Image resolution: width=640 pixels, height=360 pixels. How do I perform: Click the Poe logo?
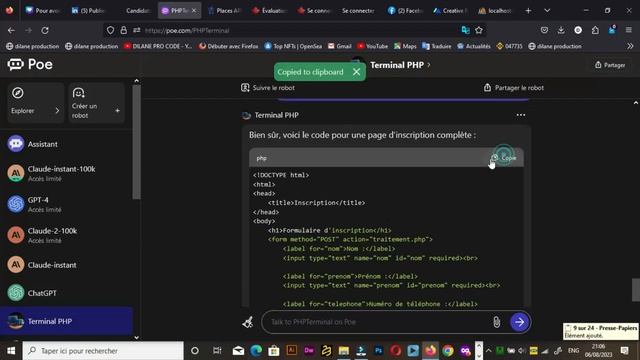coord(30,64)
